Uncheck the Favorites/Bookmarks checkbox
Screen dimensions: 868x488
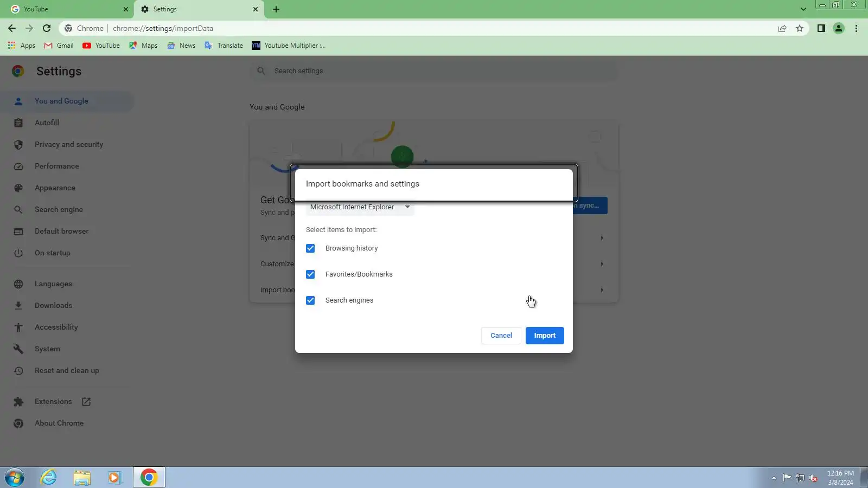310,274
